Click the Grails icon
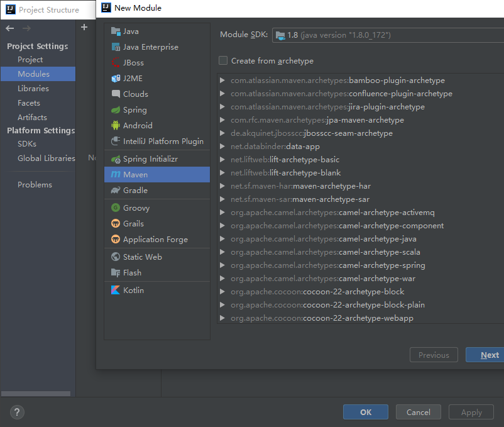 point(116,223)
